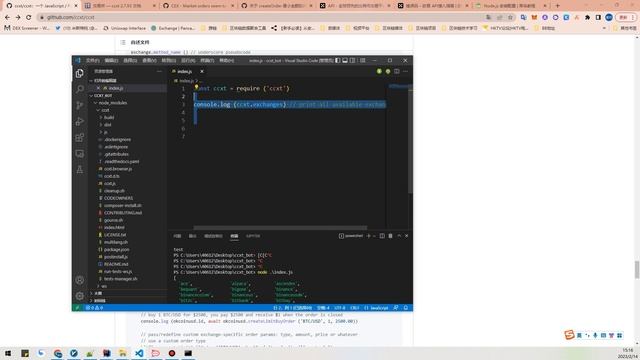Open Explorer panel more actions ellipsis

click(159, 71)
